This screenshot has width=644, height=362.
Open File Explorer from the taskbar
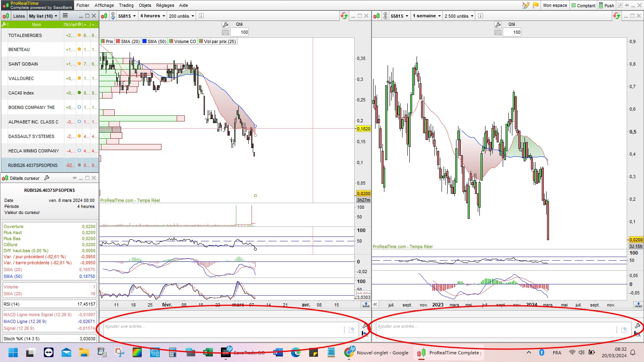click(84, 353)
